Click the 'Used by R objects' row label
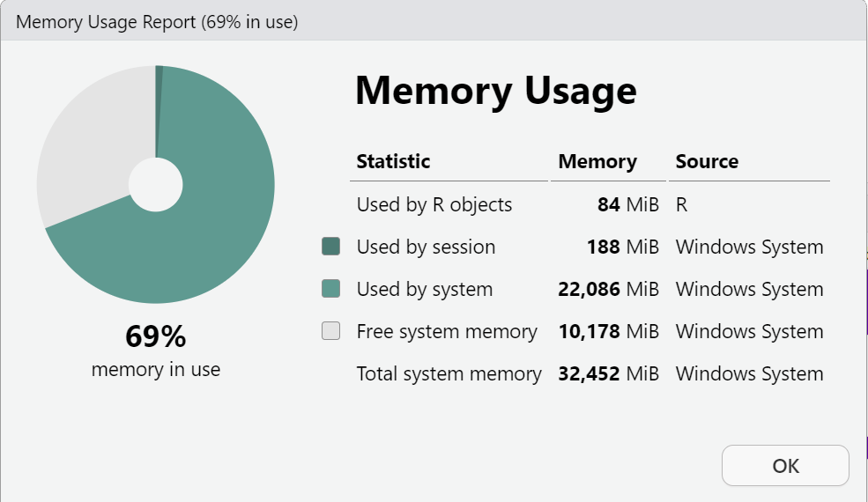Viewport: 868px width, 502px height. pos(434,205)
